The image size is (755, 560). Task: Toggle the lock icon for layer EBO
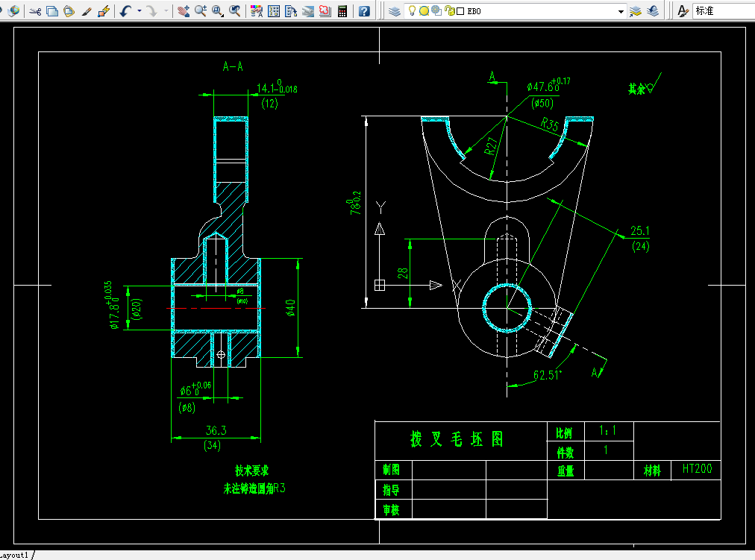click(449, 10)
